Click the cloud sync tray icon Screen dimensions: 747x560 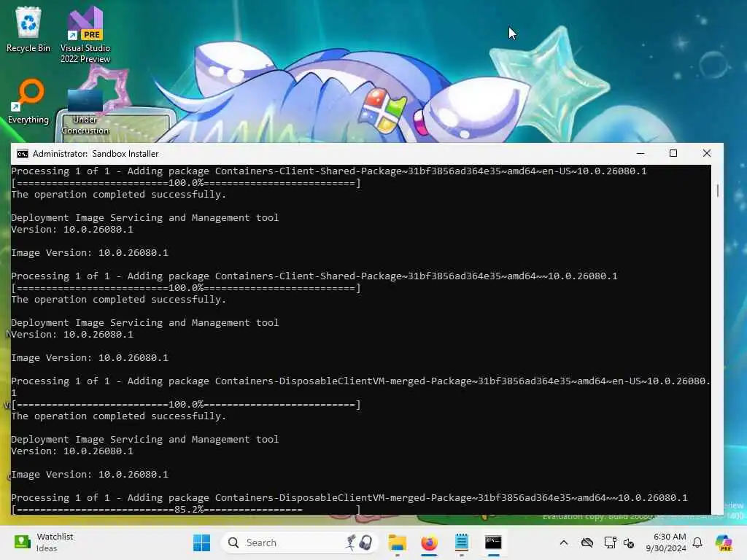(x=587, y=542)
